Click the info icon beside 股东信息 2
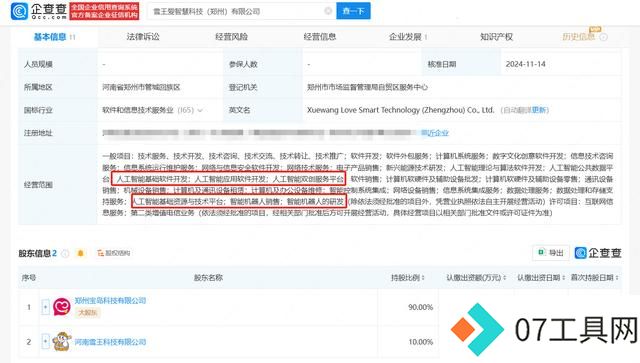 65,254
